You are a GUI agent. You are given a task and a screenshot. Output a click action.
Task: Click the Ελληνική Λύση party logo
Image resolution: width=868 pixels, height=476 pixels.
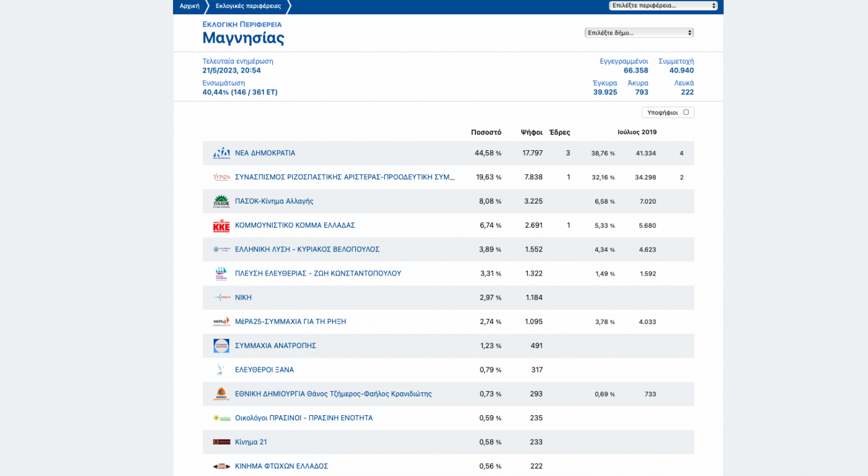[x=221, y=249]
